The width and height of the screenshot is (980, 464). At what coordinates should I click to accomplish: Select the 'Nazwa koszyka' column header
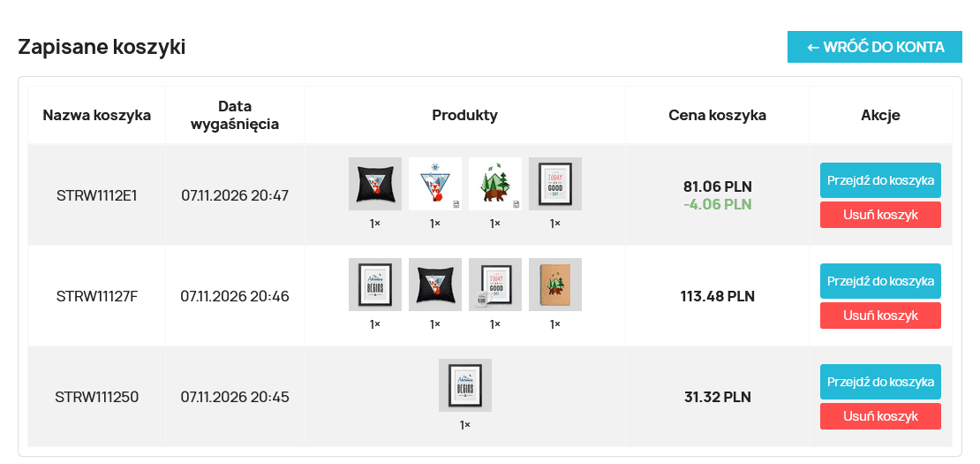coord(97,115)
